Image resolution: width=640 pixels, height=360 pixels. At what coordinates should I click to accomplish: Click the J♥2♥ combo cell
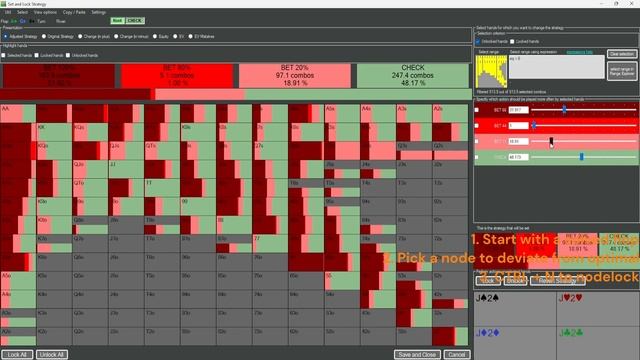598,309
